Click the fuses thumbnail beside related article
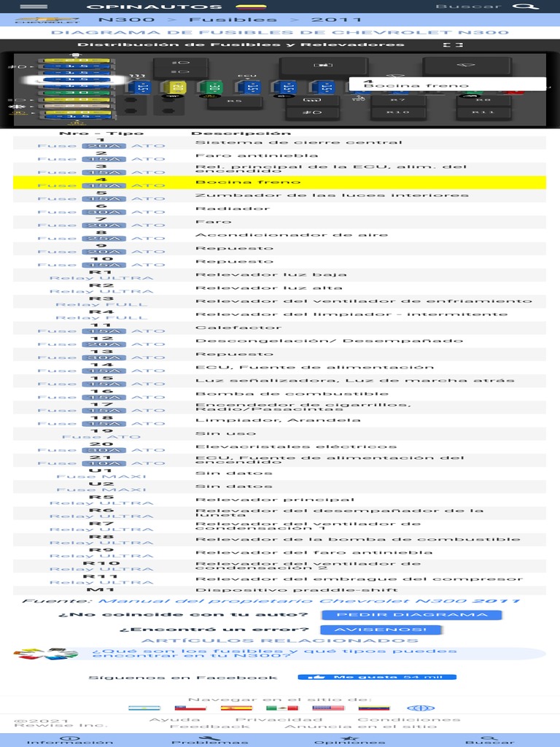560x747 pixels. tap(46, 654)
